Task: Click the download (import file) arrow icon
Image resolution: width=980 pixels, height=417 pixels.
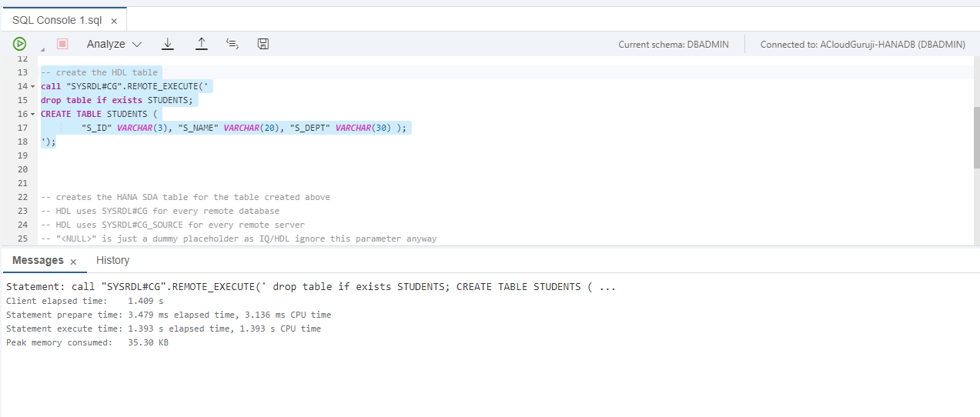Action: [x=168, y=44]
